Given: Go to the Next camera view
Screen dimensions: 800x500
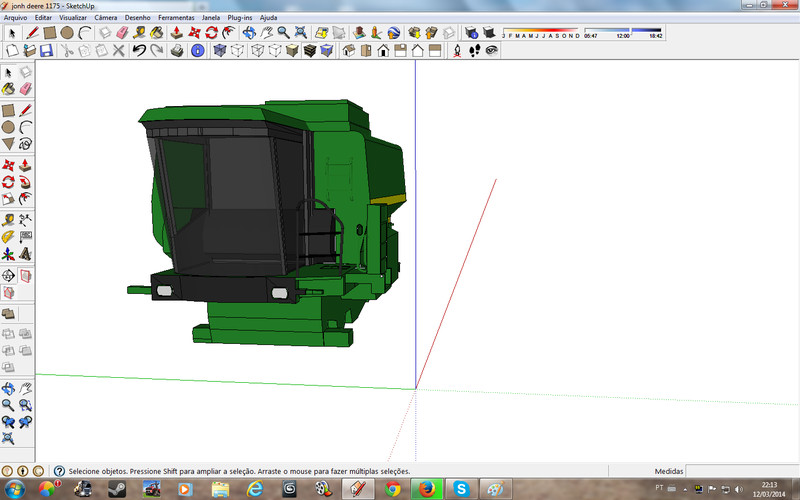Looking at the screenshot, I should pyautogui.click(x=26, y=422).
